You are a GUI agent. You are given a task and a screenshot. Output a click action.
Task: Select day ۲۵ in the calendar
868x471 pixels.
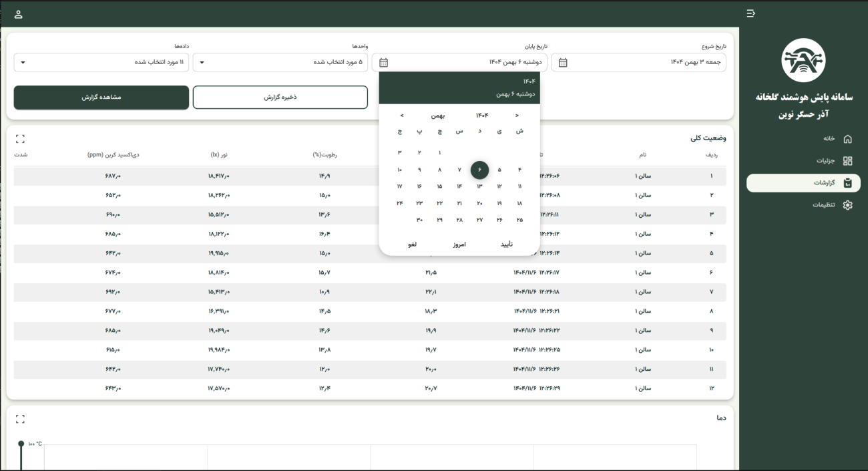[x=519, y=220]
